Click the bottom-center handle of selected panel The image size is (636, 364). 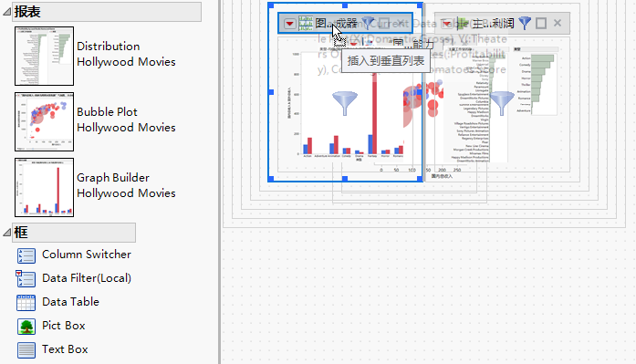345,179
